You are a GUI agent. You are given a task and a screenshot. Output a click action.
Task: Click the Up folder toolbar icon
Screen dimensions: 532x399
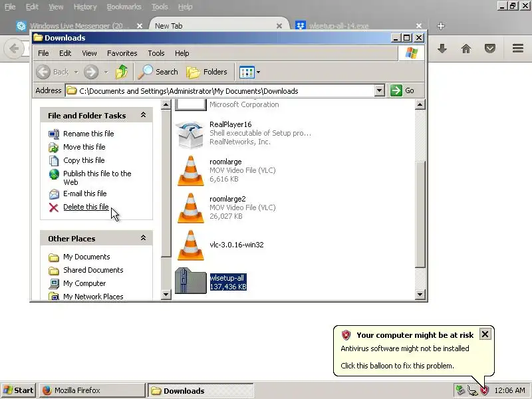tap(122, 72)
